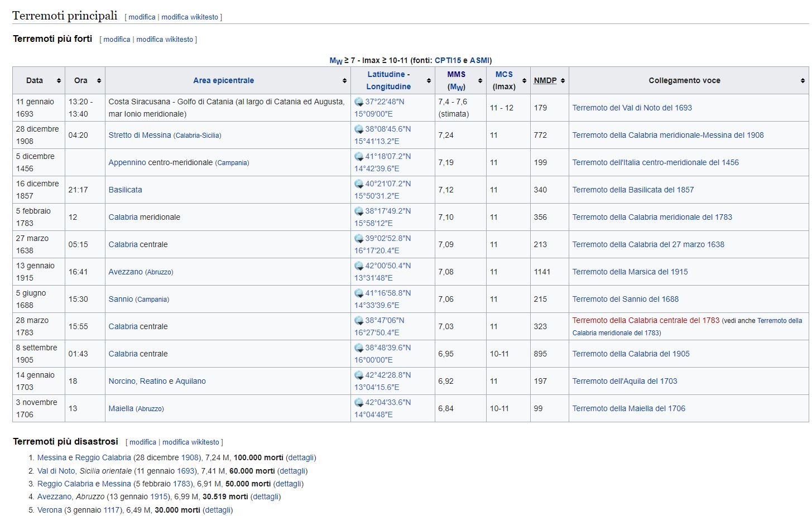Sort table by Ora column
This screenshot has height=516, width=812.
99,81
